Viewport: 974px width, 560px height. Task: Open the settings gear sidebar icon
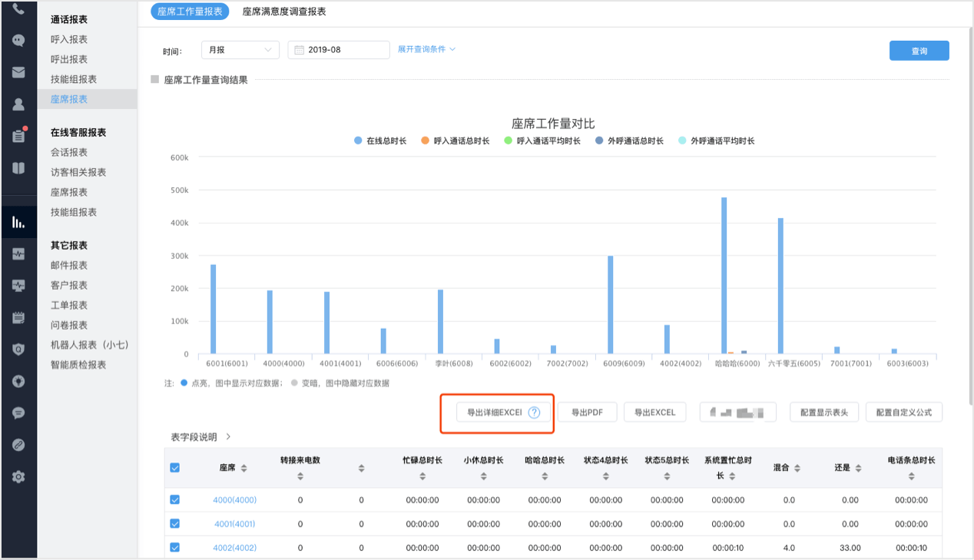point(18,476)
